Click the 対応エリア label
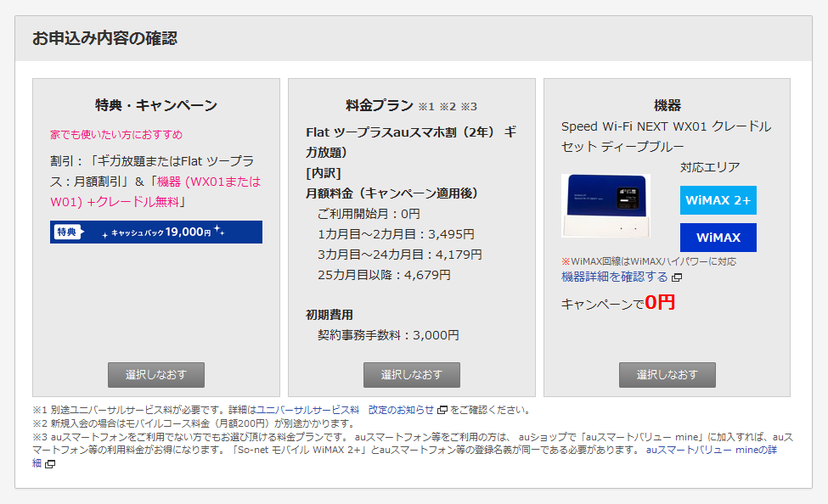Screen dimensions: 828x504 click(710, 167)
